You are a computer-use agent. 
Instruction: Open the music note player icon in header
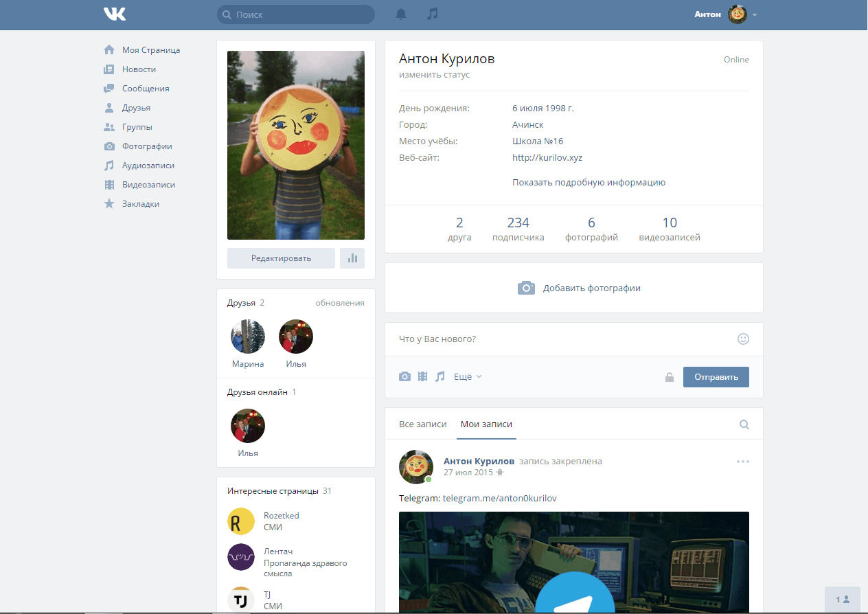(x=432, y=14)
